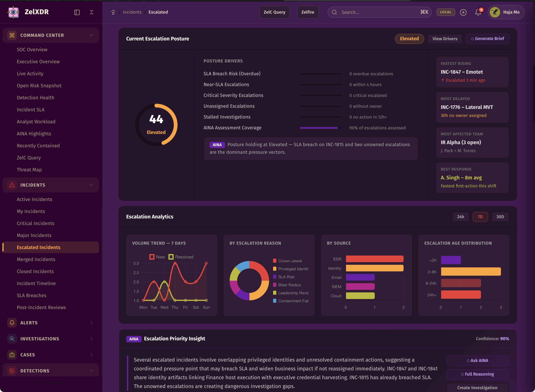Click the ZelXDR eye logo
The width and height of the screenshot is (535, 392).
click(x=13, y=12)
